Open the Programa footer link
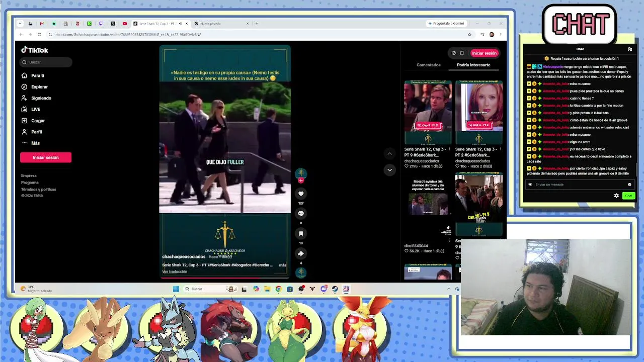 (30, 183)
